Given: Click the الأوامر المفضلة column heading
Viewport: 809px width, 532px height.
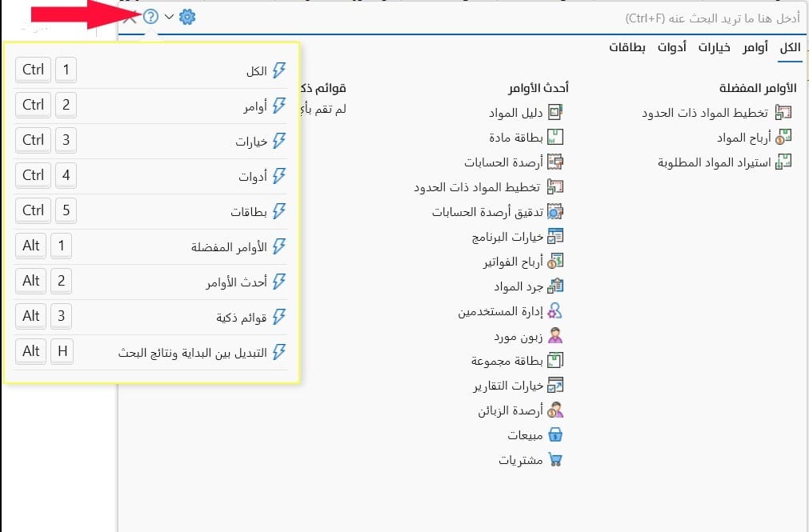Looking at the screenshot, I should pos(758,88).
